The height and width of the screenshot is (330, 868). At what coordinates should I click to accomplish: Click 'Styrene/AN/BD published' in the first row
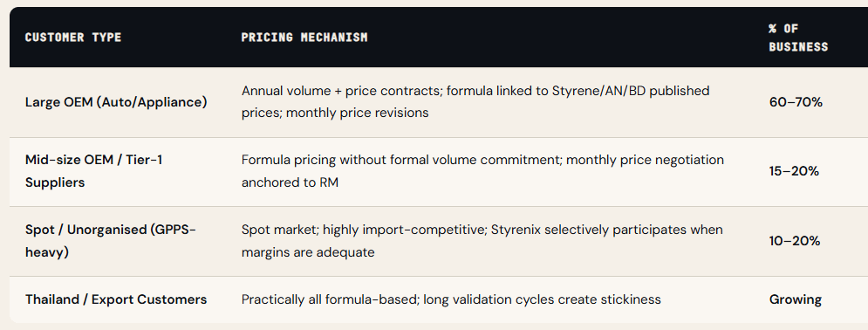pos(631,90)
